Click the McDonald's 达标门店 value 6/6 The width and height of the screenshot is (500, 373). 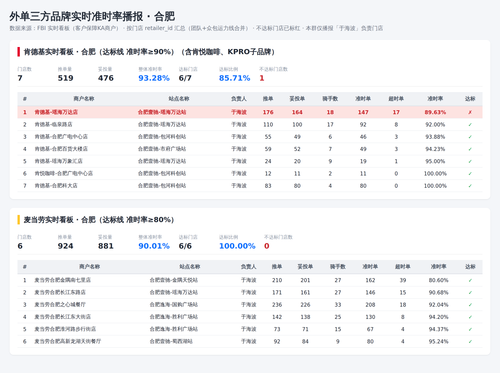coord(185,246)
